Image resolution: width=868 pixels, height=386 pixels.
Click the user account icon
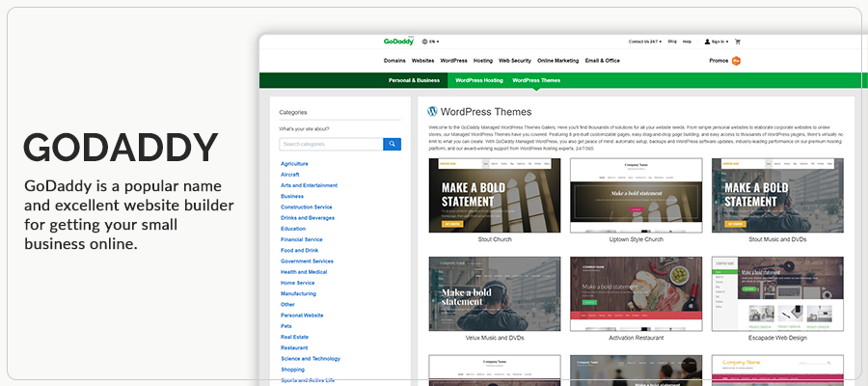coord(707,41)
